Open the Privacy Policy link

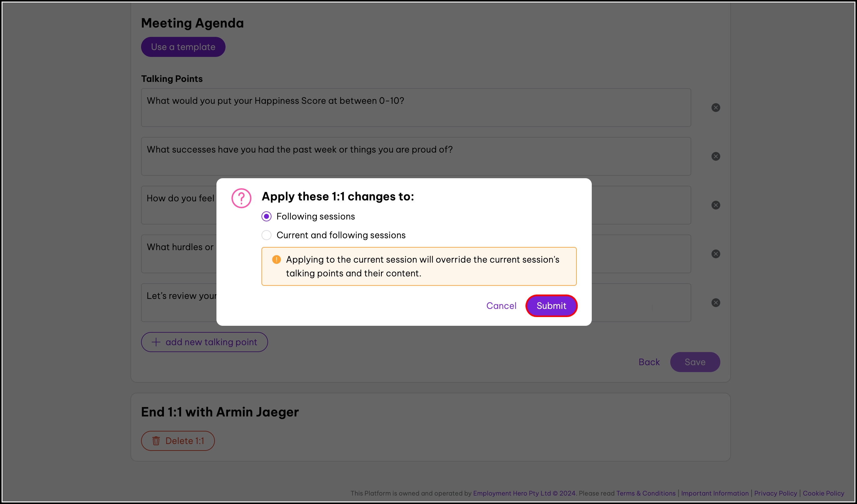pos(775,493)
